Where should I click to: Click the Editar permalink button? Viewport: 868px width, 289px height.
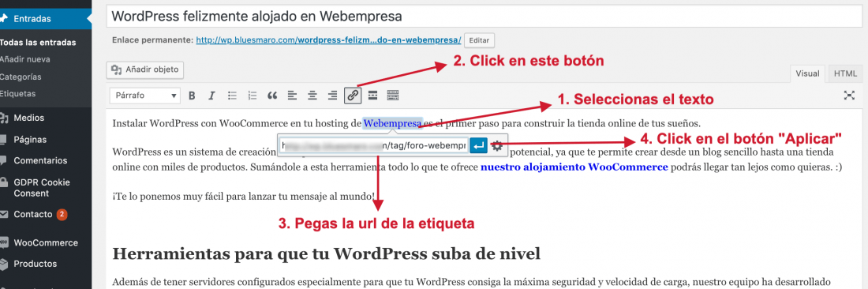click(480, 40)
